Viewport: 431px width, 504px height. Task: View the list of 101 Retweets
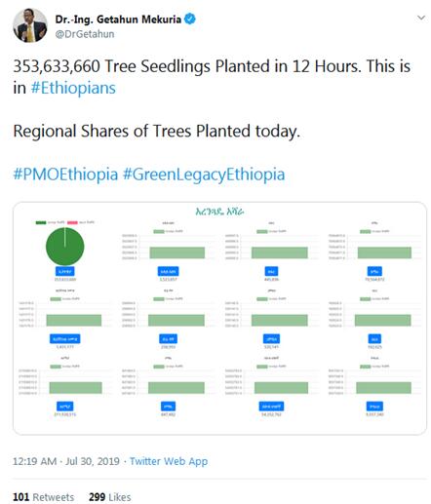pos(43,497)
